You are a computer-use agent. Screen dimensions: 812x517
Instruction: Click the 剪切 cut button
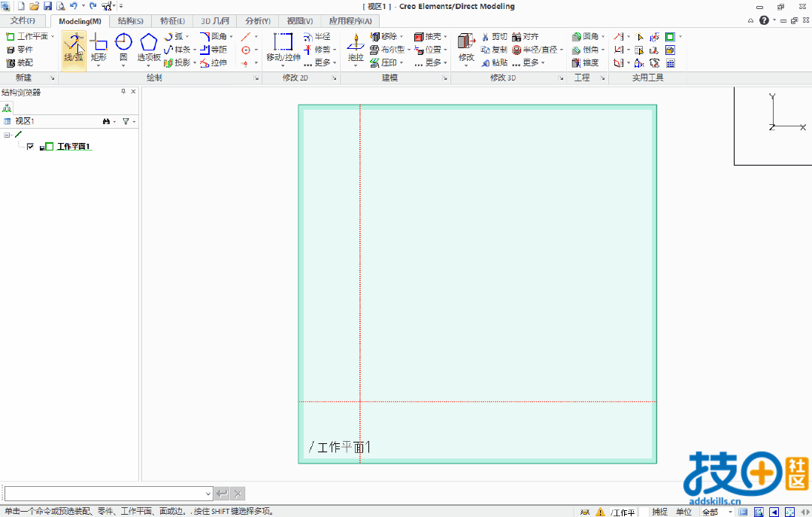[494, 36]
